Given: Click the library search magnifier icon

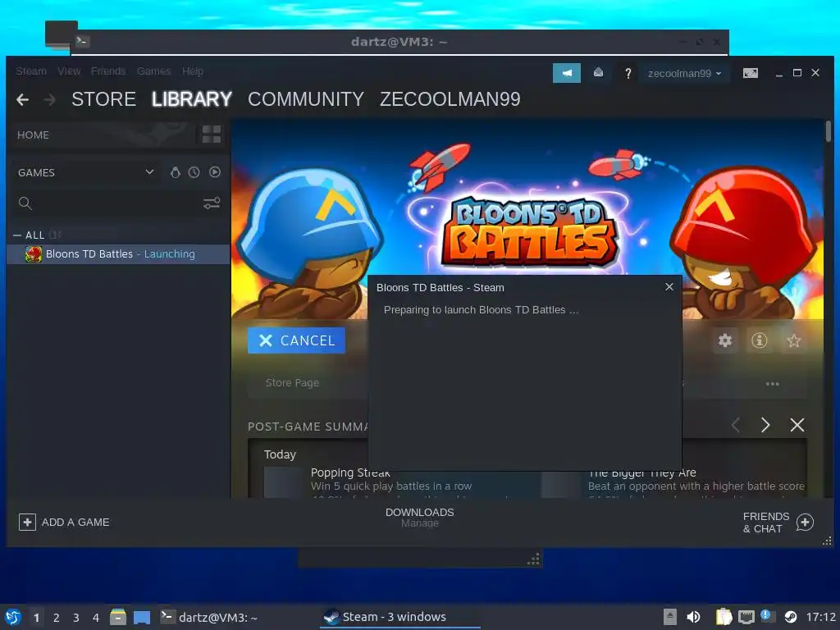Looking at the screenshot, I should [25, 203].
